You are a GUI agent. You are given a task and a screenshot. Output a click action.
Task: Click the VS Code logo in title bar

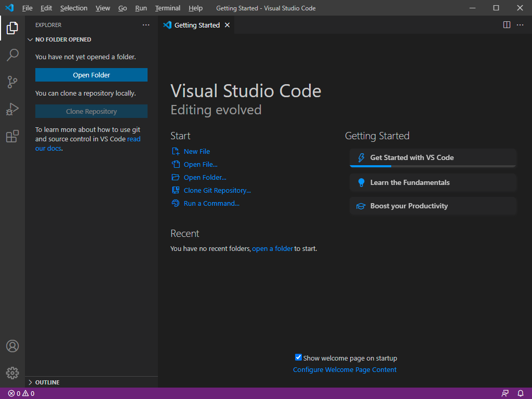[x=9, y=8]
